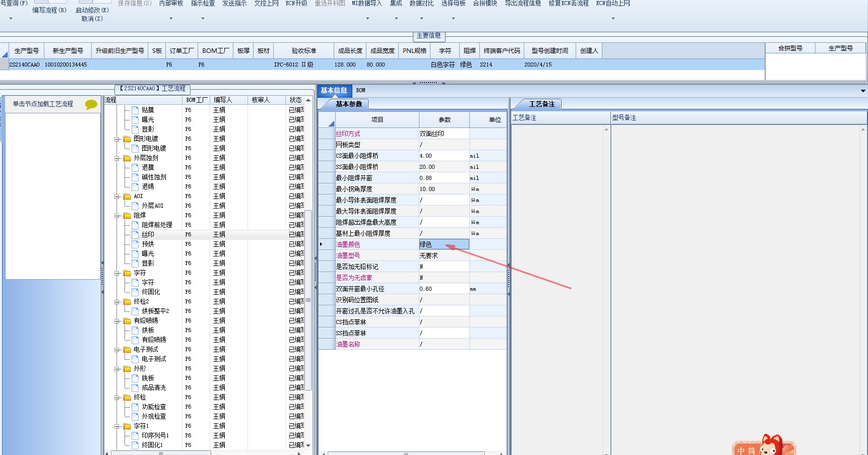Image resolution: width=868 pixels, height=455 pixels.
Task: Select the 工艺备注 tab
Action: click(x=541, y=104)
